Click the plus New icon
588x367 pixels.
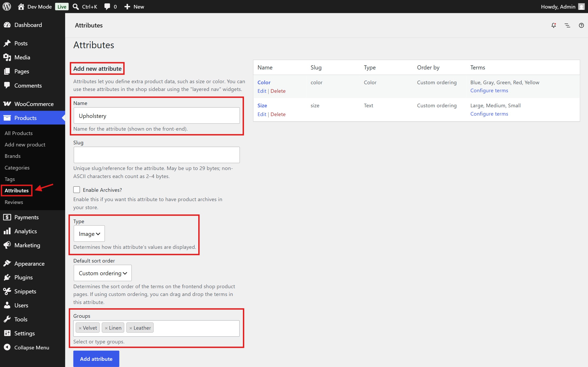tap(127, 6)
